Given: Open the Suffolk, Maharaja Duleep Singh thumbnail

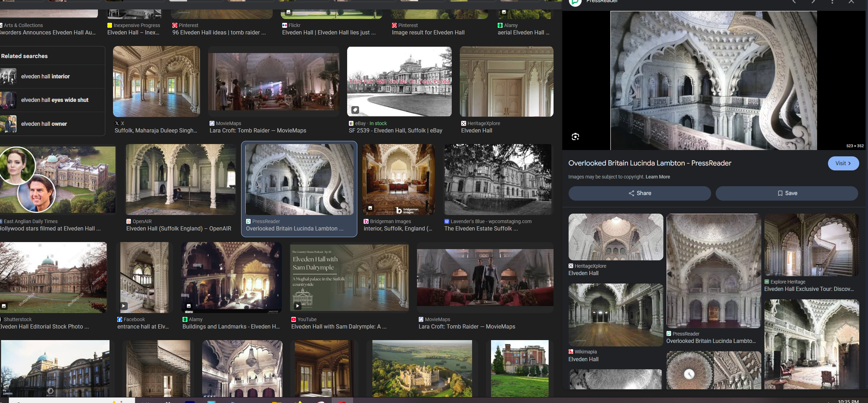Looking at the screenshot, I should coord(157,82).
